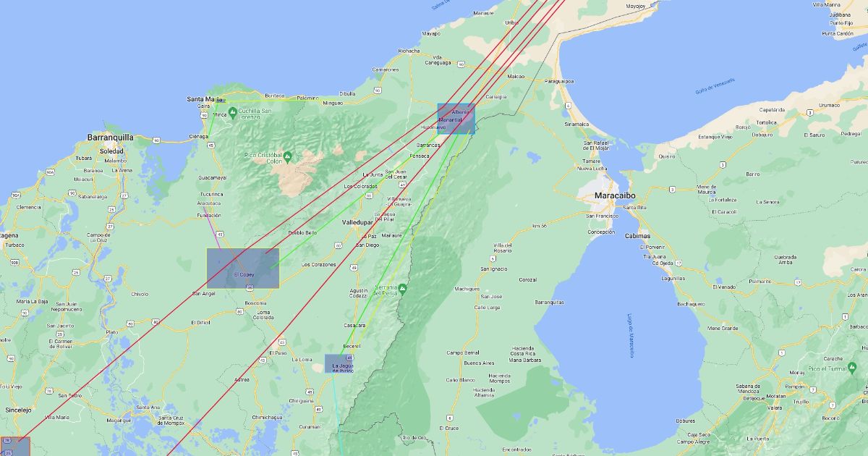Click the Maicao town label
Screen dimensions: 868x456
click(x=516, y=75)
